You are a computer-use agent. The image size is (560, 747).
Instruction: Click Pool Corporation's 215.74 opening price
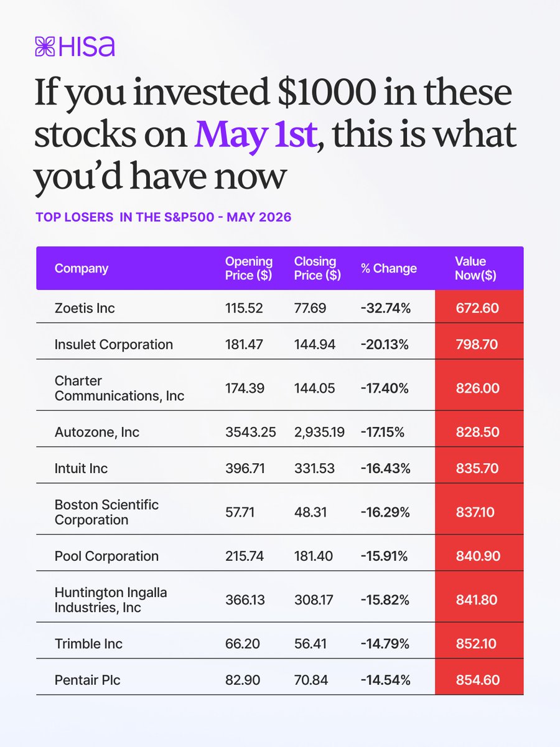coord(245,556)
